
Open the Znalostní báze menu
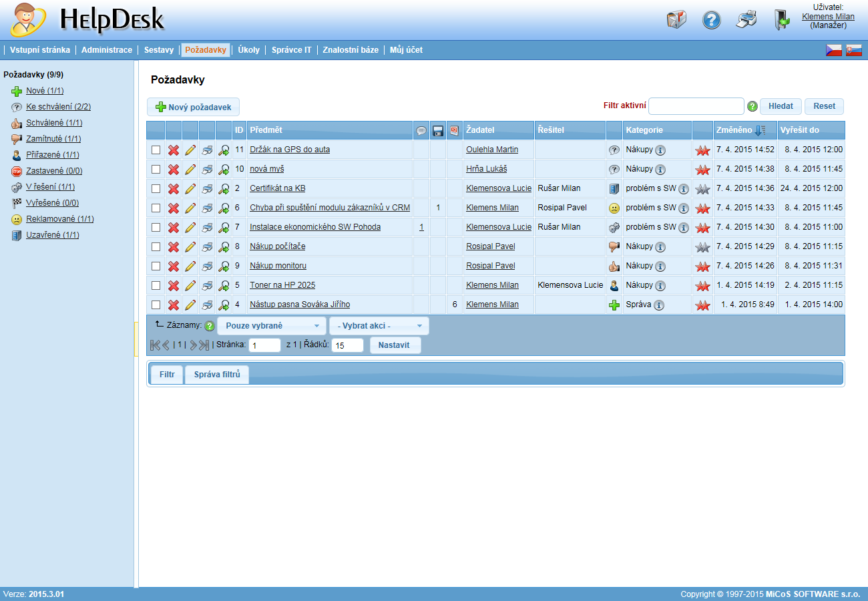(x=351, y=50)
